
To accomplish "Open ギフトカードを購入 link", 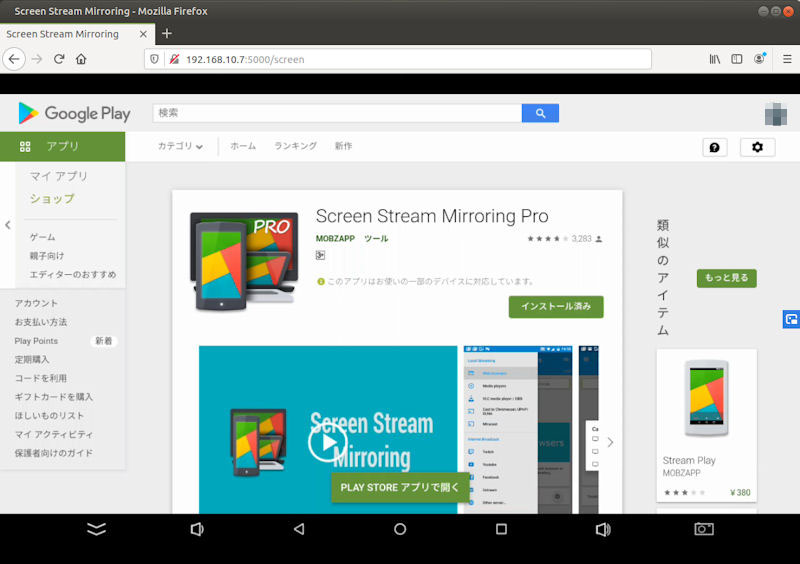I will pos(54,397).
